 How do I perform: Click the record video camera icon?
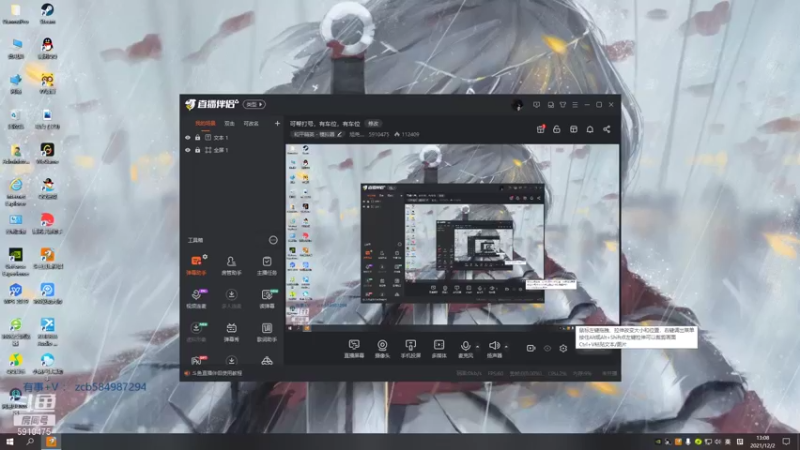click(x=531, y=348)
